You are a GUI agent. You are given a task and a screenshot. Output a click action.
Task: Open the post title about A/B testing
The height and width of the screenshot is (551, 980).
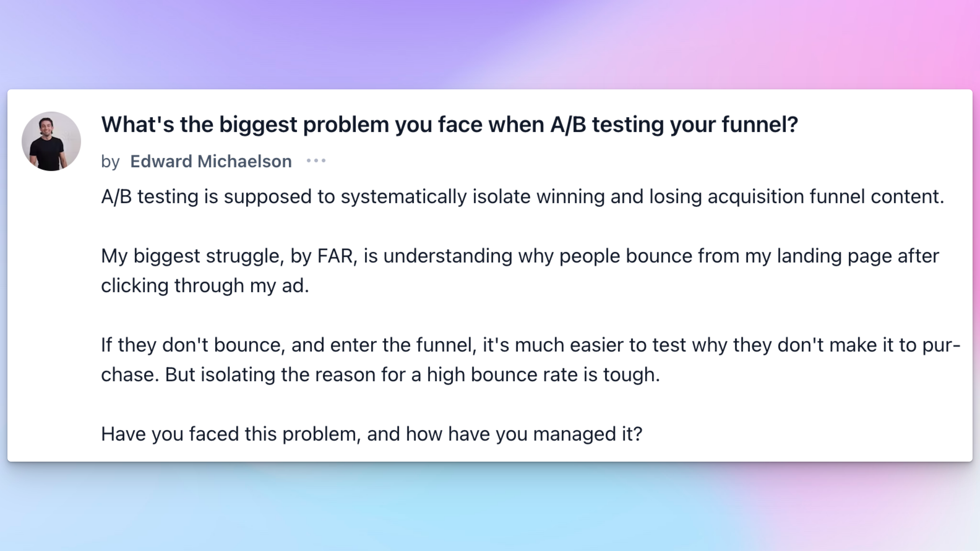(449, 124)
